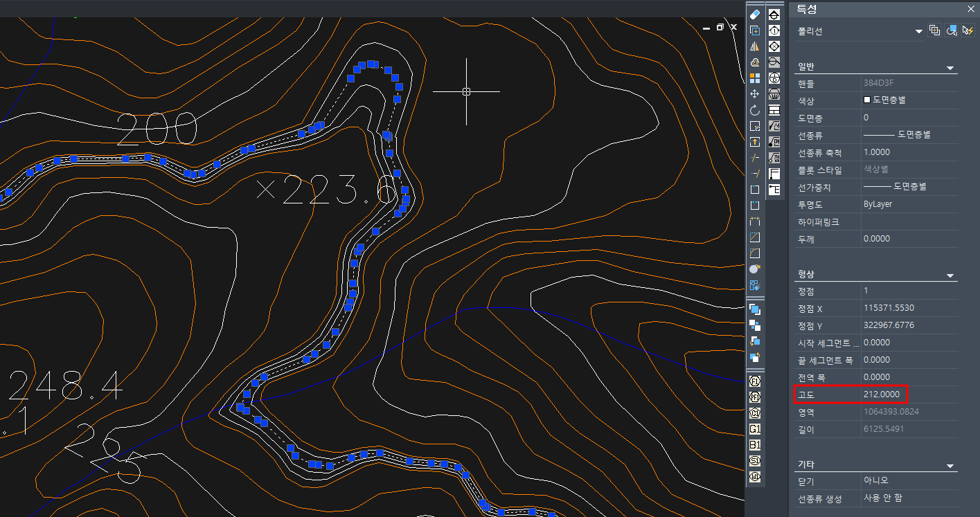
Task: Select the Break tool
Action: [755, 206]
